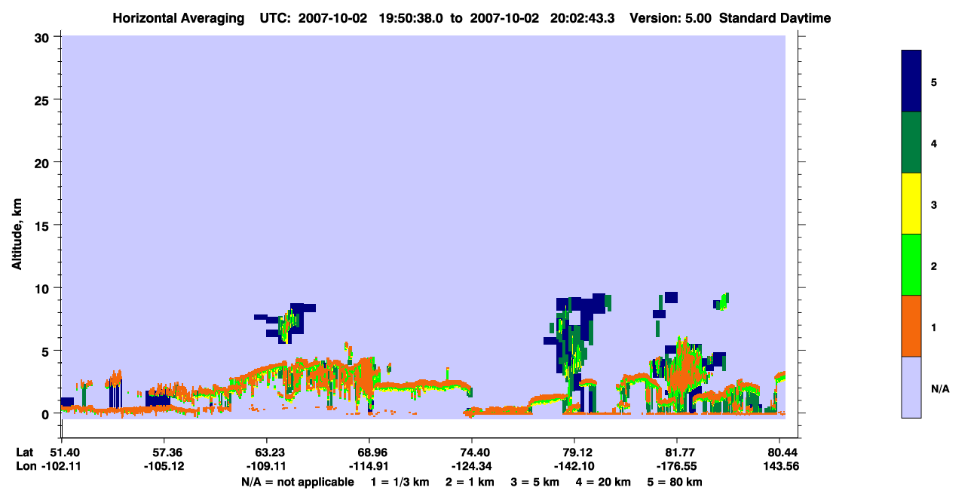980x503 pixels.
Task: Click longitude value -114.91
Action: tap(369, 466)
